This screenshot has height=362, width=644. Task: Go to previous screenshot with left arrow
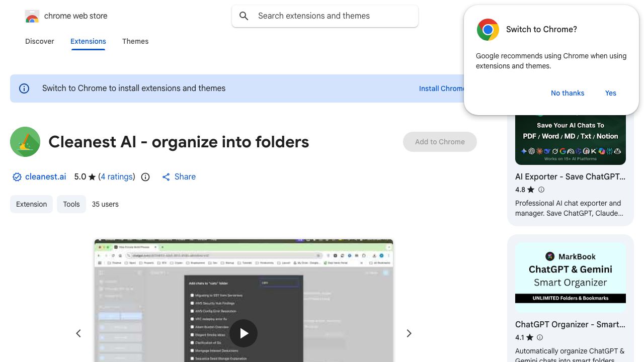pyautogui.click(x=78, y=333)
